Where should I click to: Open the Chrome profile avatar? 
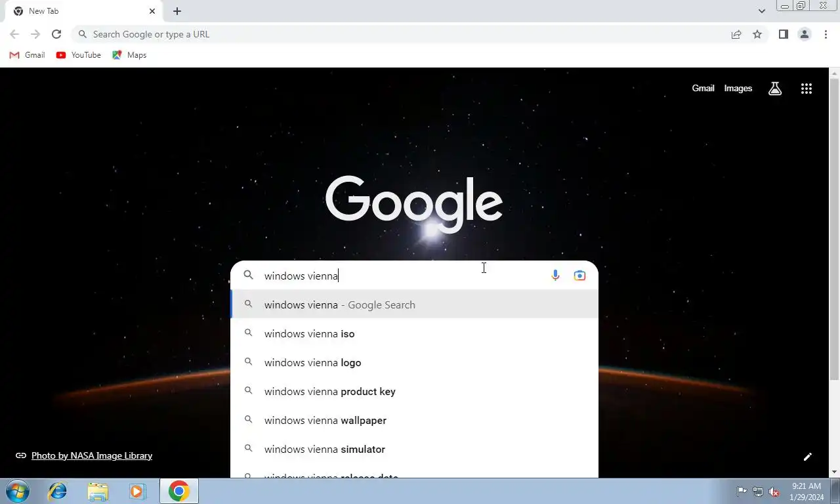point(804,34)
